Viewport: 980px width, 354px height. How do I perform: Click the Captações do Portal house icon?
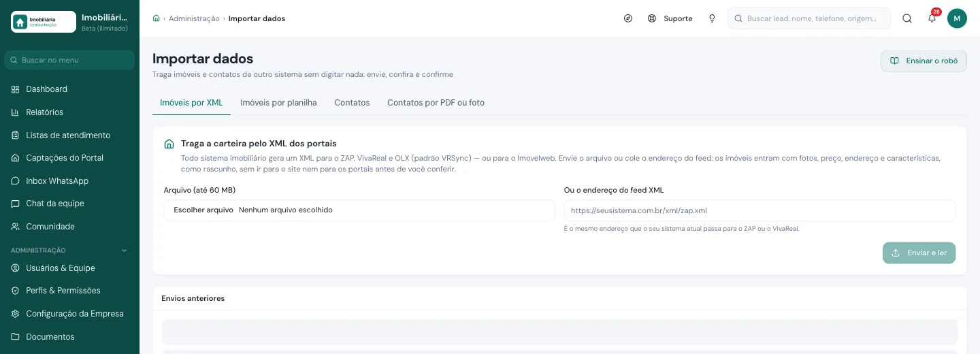(15, 158)
